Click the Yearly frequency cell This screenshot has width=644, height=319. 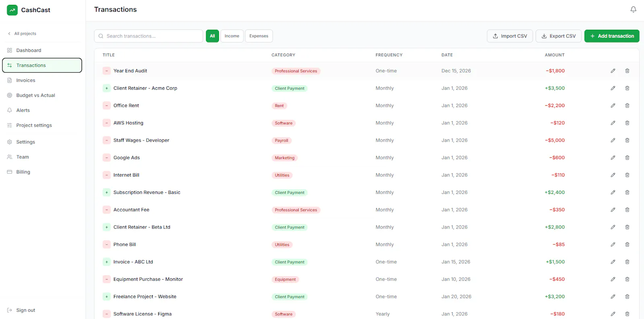383,314
